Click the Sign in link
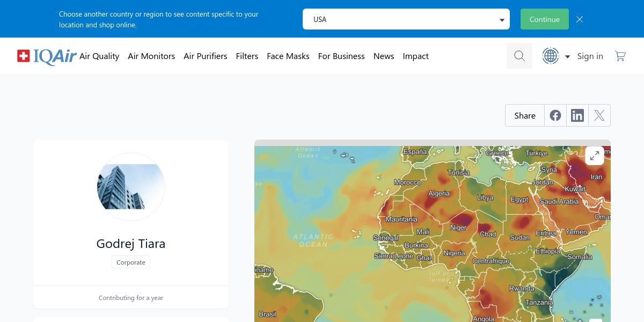 590,56
